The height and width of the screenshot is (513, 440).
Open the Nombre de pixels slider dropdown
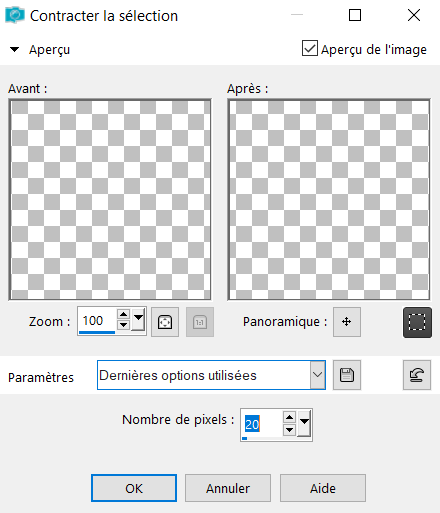tap(304, 423)
